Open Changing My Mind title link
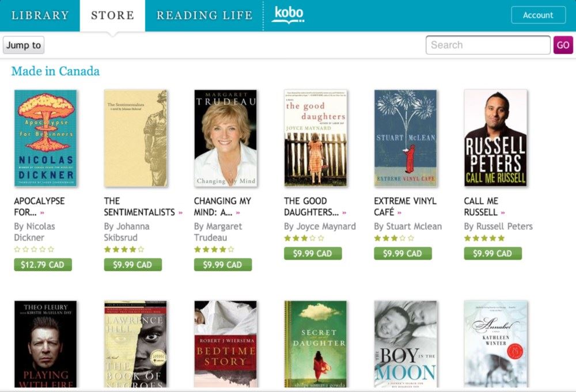576x392 pixels. tap(222, 207)
